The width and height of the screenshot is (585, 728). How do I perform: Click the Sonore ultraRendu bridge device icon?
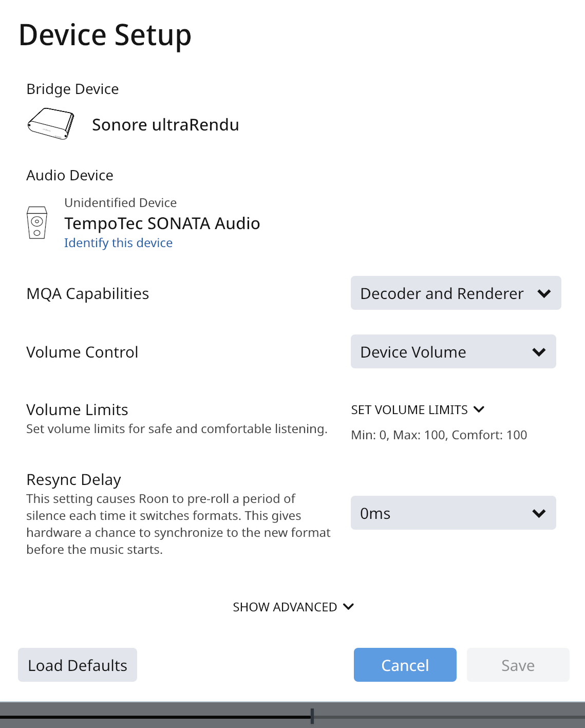coord(50,124)
